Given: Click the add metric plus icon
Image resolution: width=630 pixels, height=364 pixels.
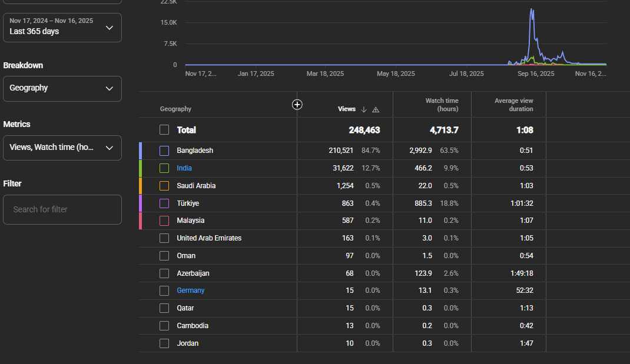Looking at the screenshot, I should point(297,105).
